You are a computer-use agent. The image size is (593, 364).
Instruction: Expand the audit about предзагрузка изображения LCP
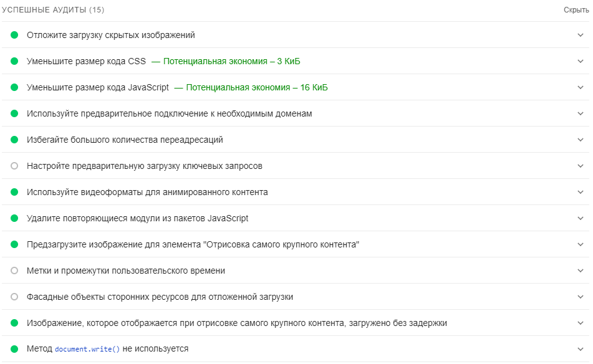tap(582, 244)
